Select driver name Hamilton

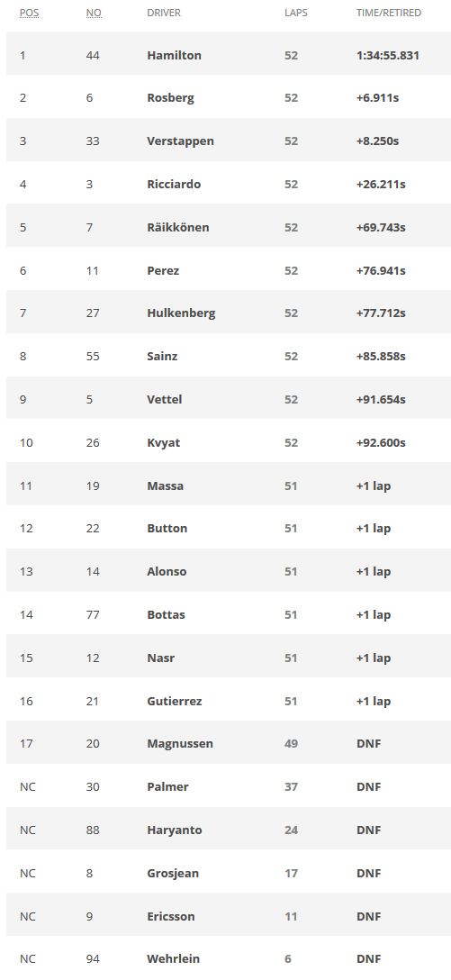point(175,55)
